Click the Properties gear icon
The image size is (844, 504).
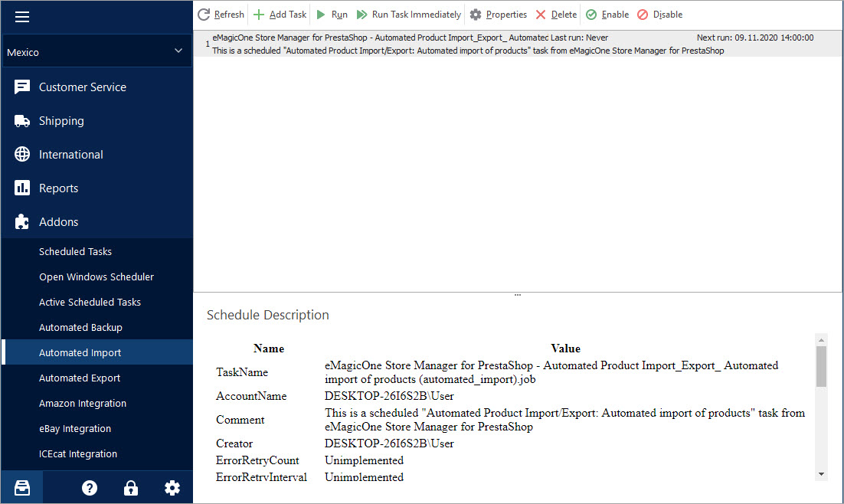pyautogui.click(x=476, y=15)
